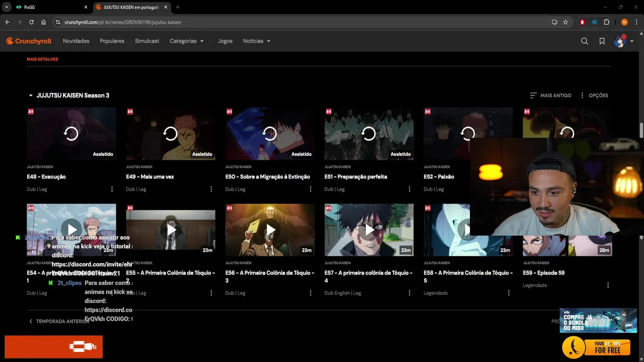Open options menu for E48 episode

click(112, 189)
